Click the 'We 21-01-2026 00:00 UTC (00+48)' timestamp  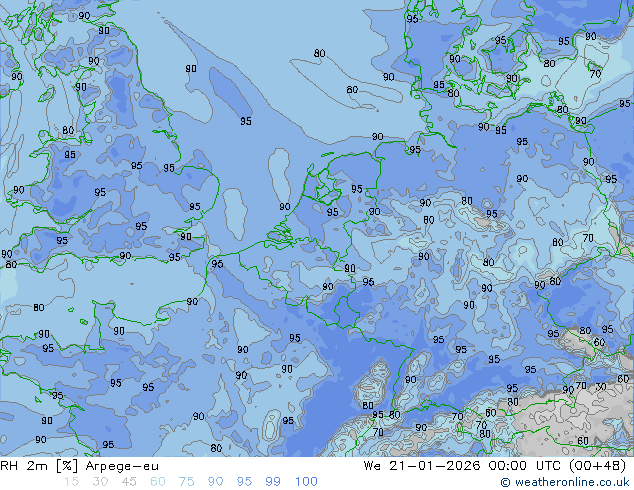point(495,466)
